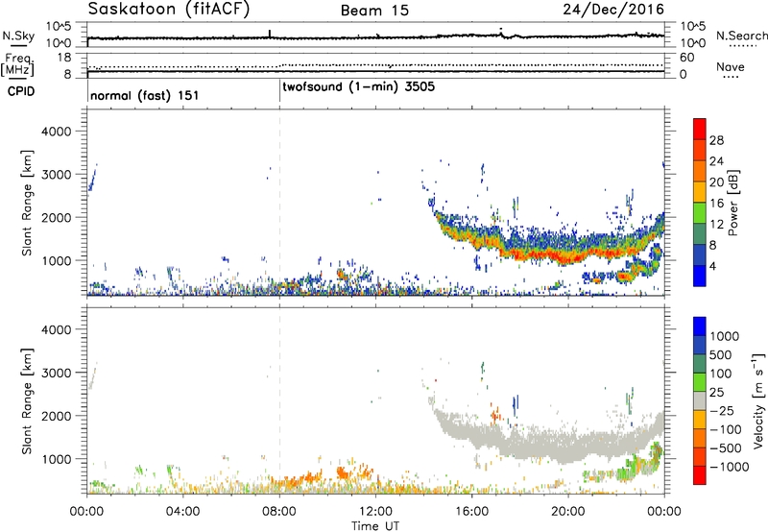Select the 'Freq. [MHz]' axis label

click(17, 65)
